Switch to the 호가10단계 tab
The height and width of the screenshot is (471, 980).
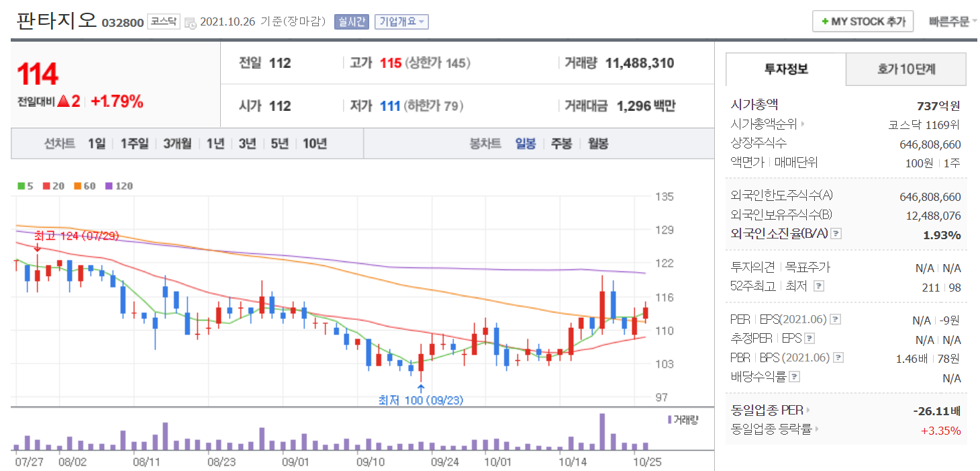click(x=906, y=69)
